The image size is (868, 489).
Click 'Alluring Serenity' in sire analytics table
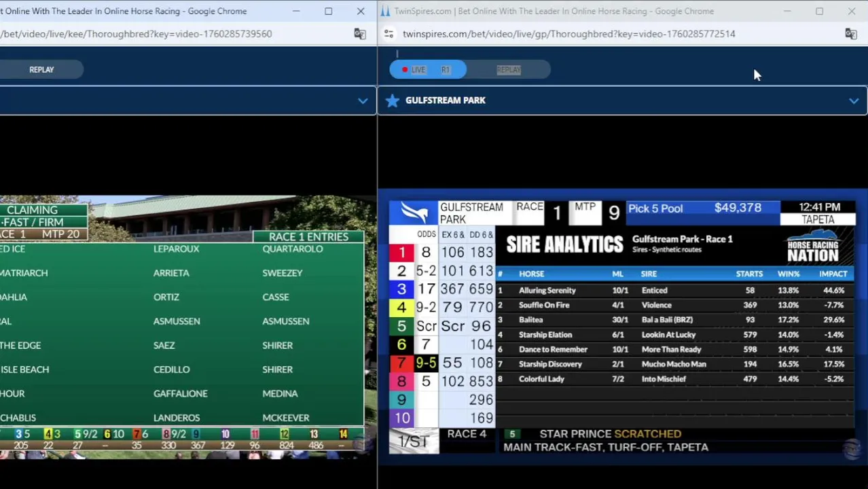click(547, 291)
